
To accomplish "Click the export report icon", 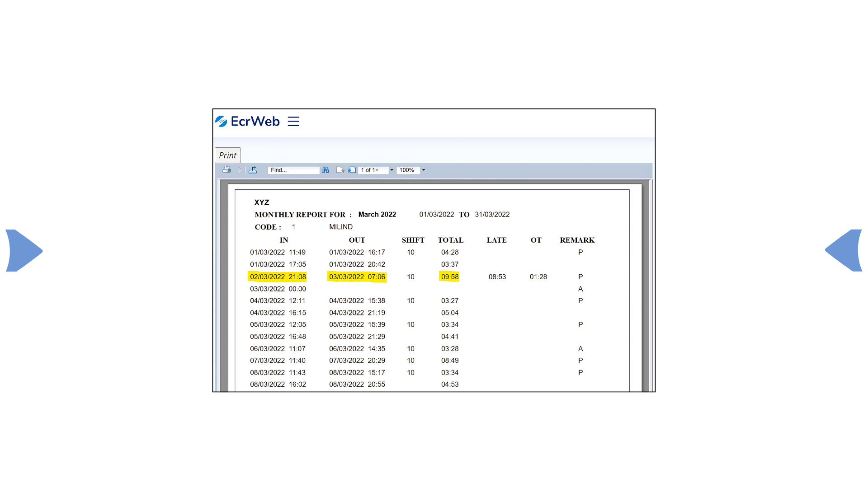I will 253,170.
